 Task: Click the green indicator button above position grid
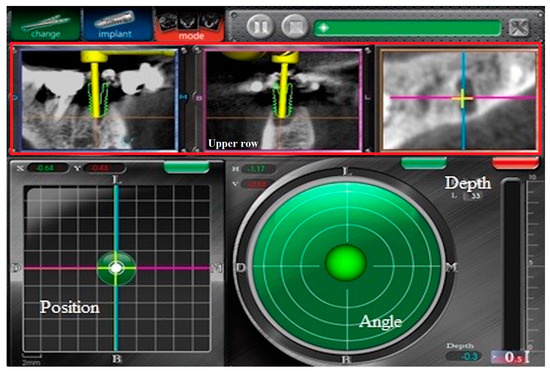point(187,167)
